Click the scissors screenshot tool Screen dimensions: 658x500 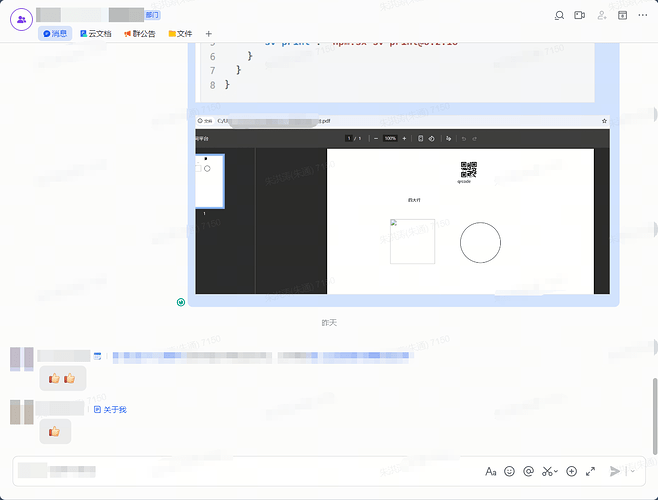tap(546, 471)
